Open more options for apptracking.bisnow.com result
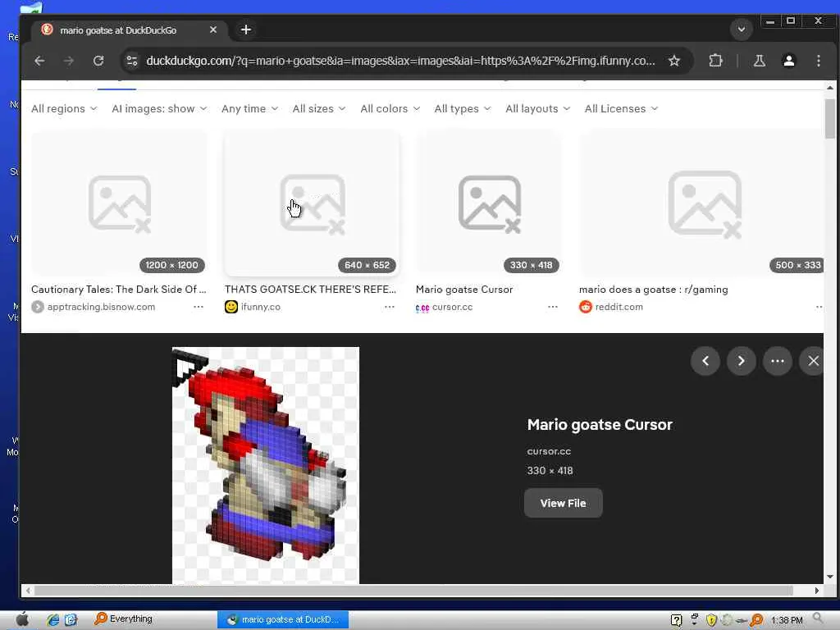This screenshot has height=630, width=840. (x=199, y=307)
